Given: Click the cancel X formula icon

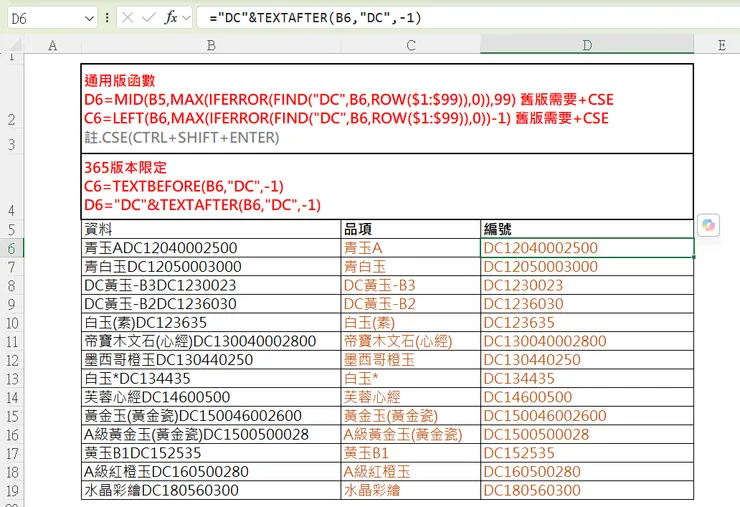Looking at the screenshot, I should coord(127,18).
